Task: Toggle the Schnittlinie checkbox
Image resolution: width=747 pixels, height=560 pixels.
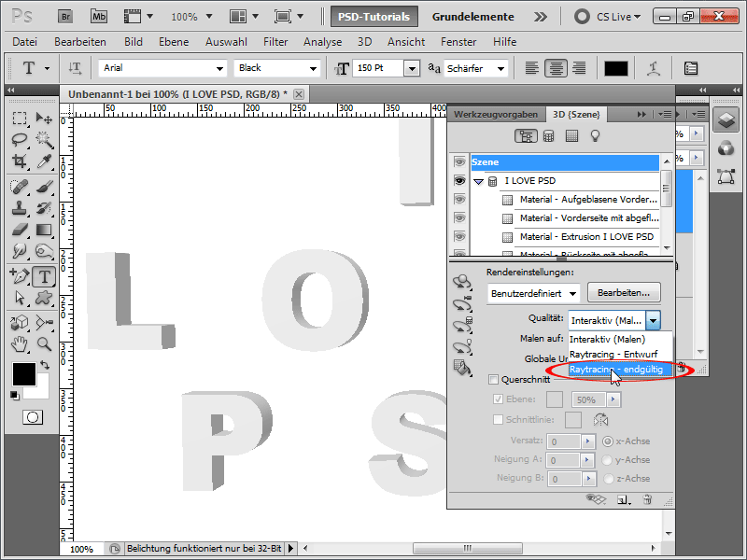Action: (x=498, y=419)
